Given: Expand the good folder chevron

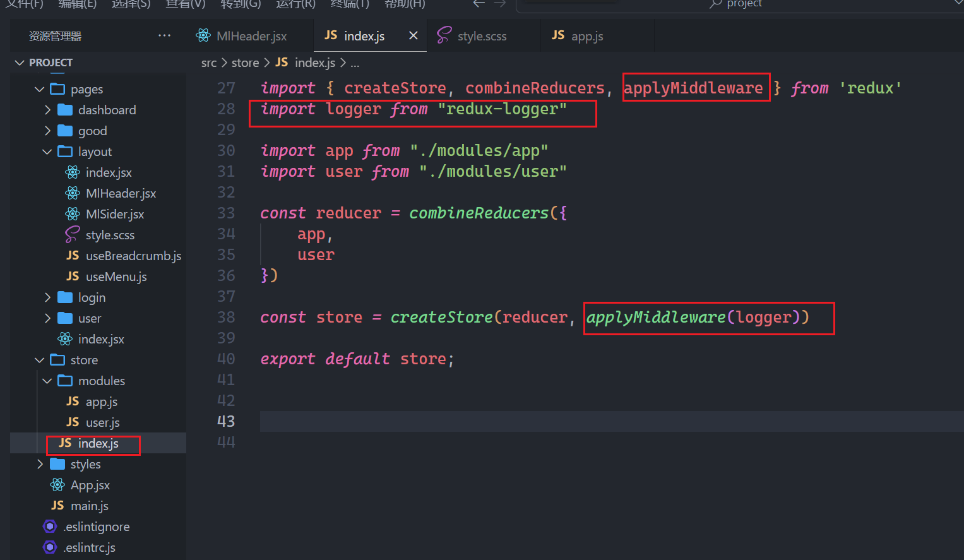Looking at the screenshot, I should (47, 131).
